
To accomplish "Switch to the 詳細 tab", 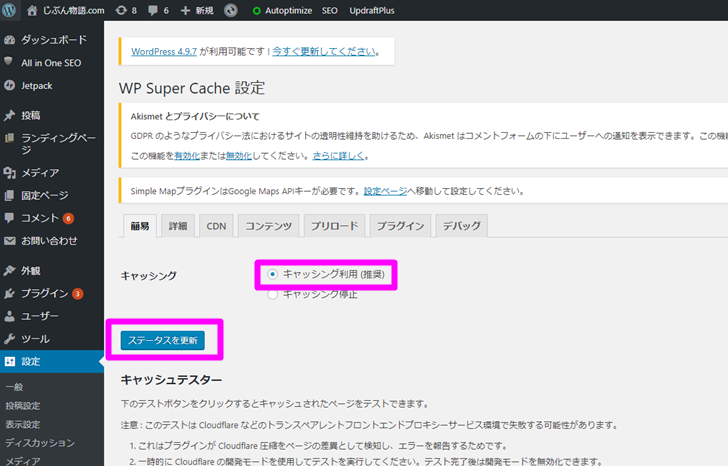I will tap(178, 226).
